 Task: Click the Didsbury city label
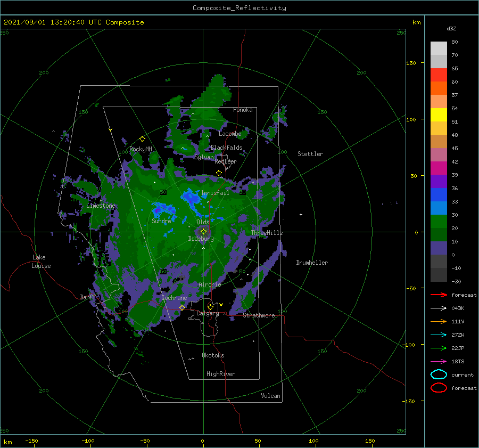[x=201, y=239]
